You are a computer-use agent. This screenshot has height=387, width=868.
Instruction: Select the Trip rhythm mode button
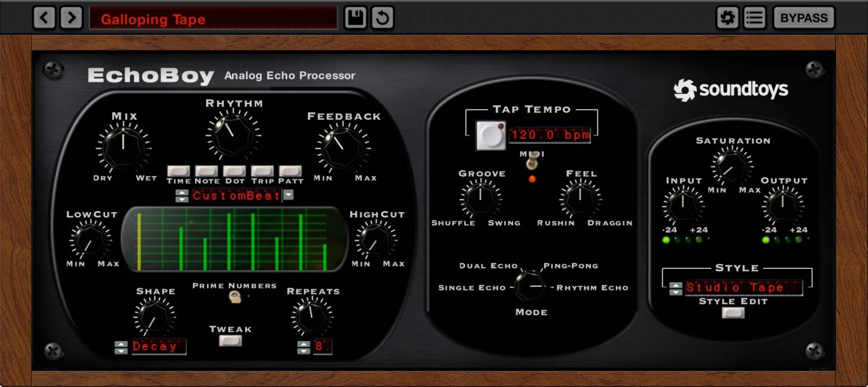click(x=262, y=171)
